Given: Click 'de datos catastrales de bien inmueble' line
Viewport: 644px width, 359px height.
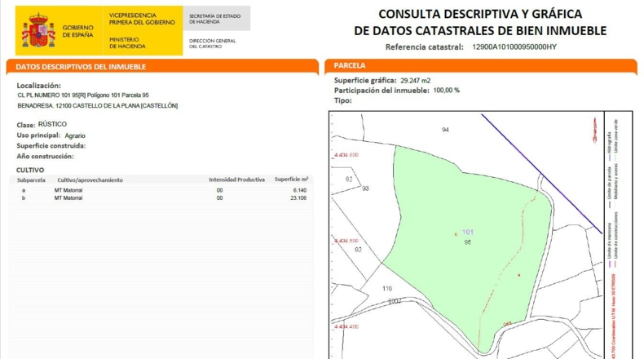Looking at the screenshot, I should click(x=480, y=31).
